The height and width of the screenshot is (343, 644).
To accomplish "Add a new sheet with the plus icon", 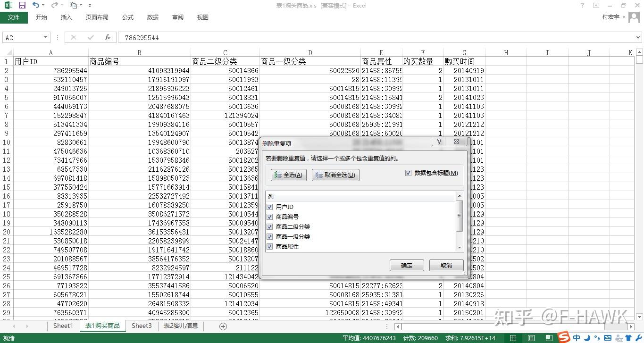I will [223, 326].
